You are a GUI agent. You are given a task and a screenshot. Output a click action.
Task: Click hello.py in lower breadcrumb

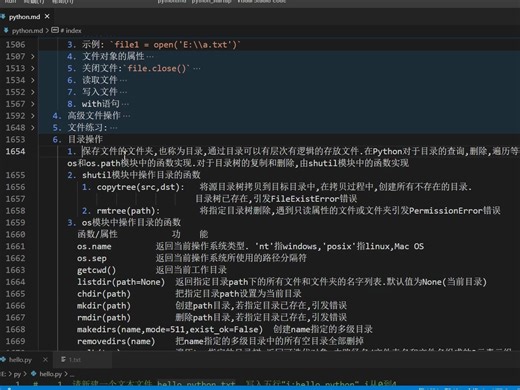(51, 374)
